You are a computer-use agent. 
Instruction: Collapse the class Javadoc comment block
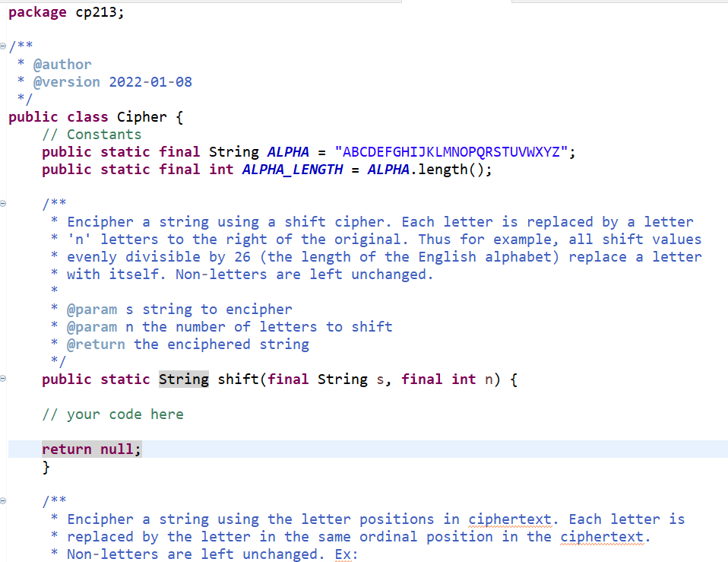click(5, 46)
